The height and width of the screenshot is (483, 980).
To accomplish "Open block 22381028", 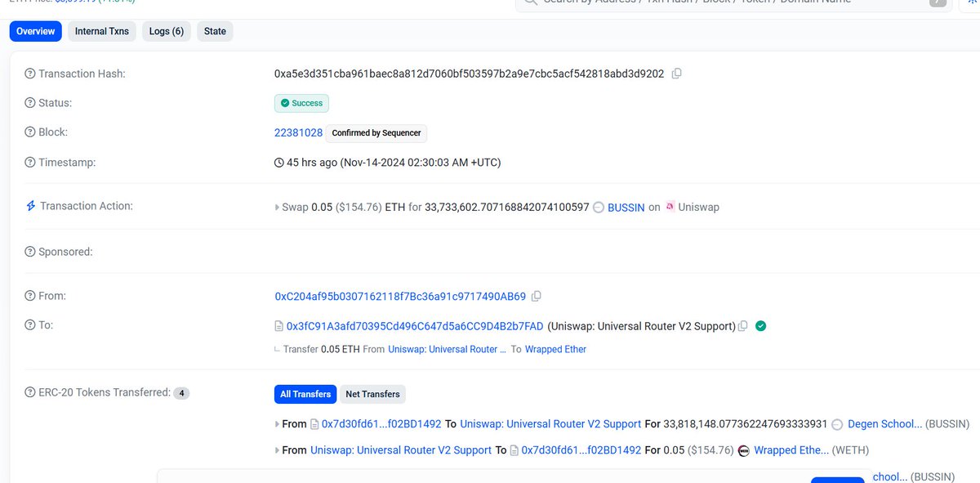I will (298, 132).
